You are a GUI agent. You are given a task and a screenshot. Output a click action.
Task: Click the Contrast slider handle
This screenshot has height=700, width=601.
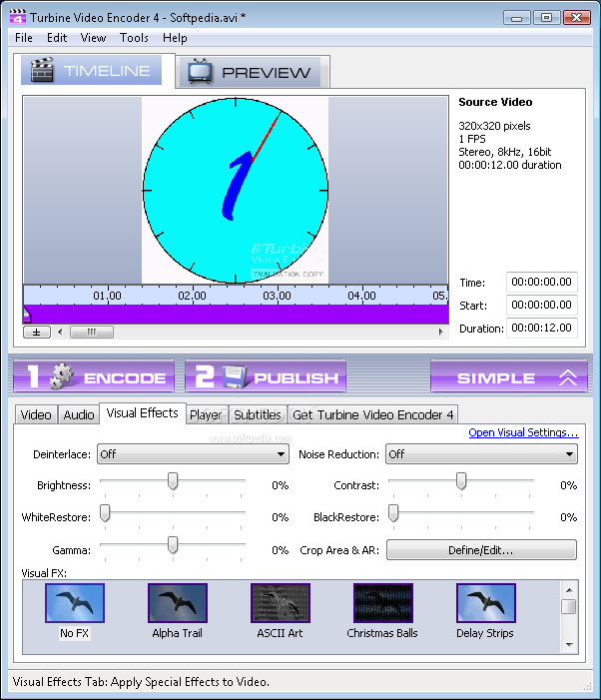pyautogui.click(x=461, y=481)
